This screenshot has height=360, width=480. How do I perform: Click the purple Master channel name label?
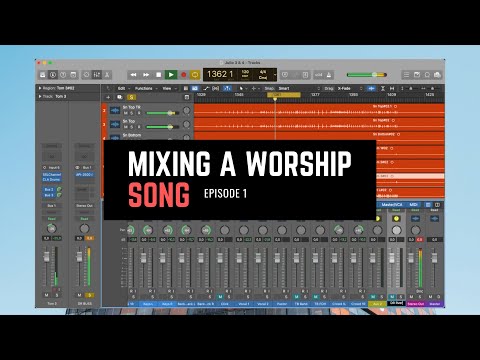pos(434,304)
